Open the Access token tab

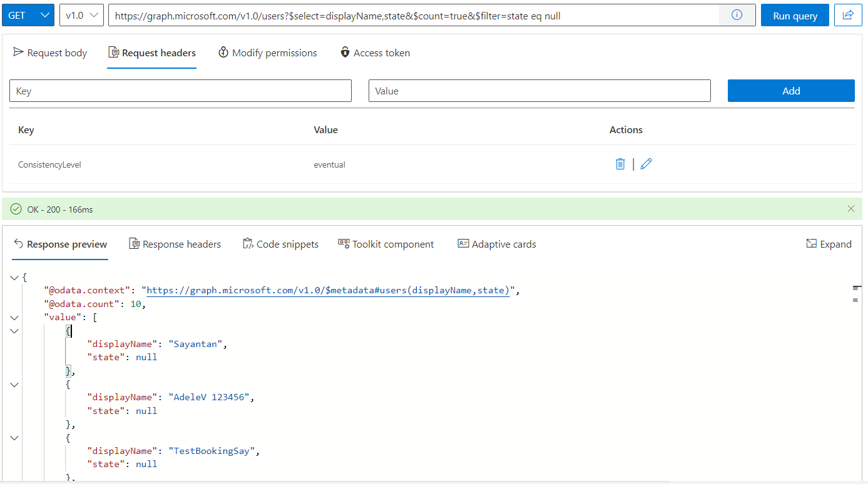[375, 53]
